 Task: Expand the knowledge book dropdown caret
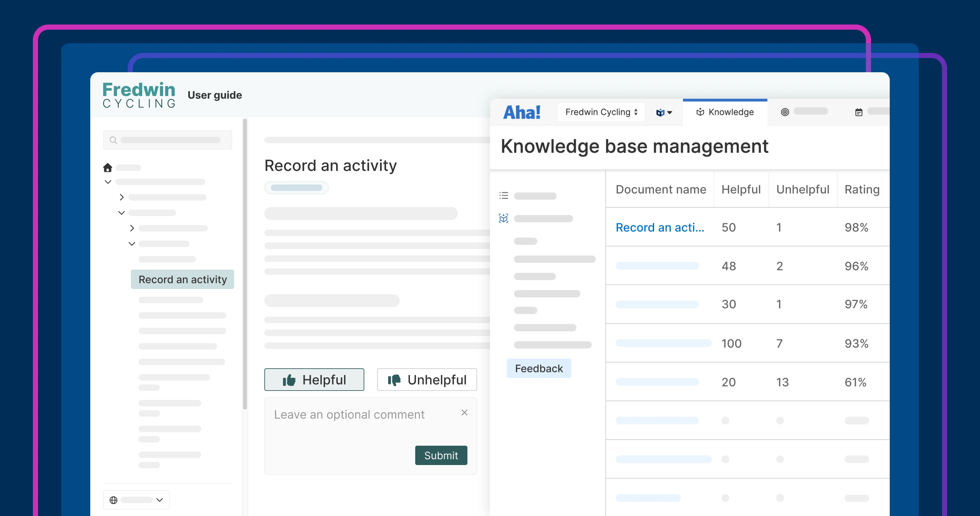(x=664, y=112)
